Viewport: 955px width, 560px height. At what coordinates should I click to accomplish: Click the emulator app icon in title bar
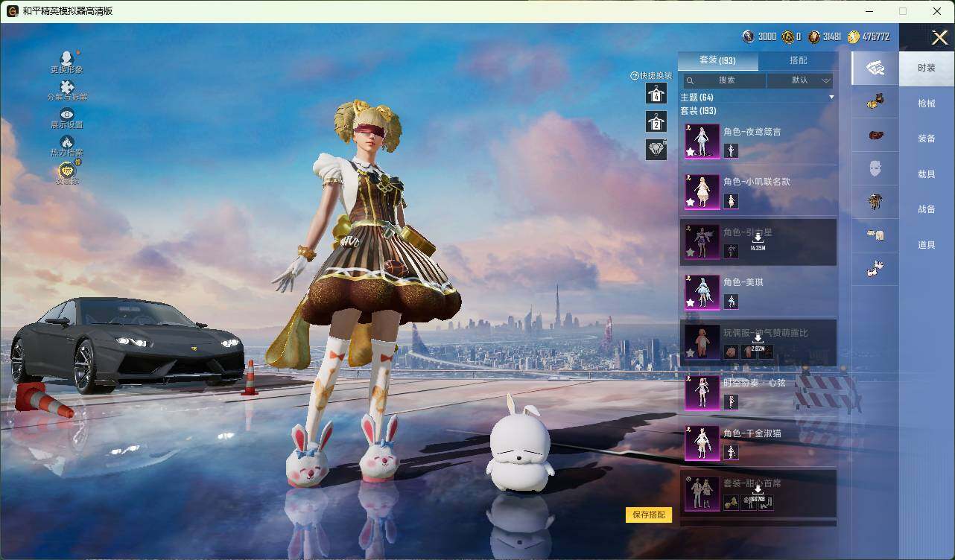[12, 11]
